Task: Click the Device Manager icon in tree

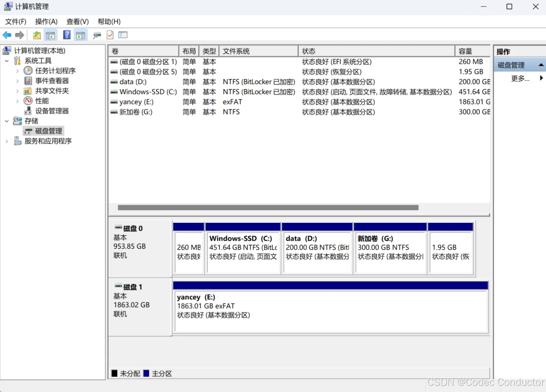Action: point(28,111)
